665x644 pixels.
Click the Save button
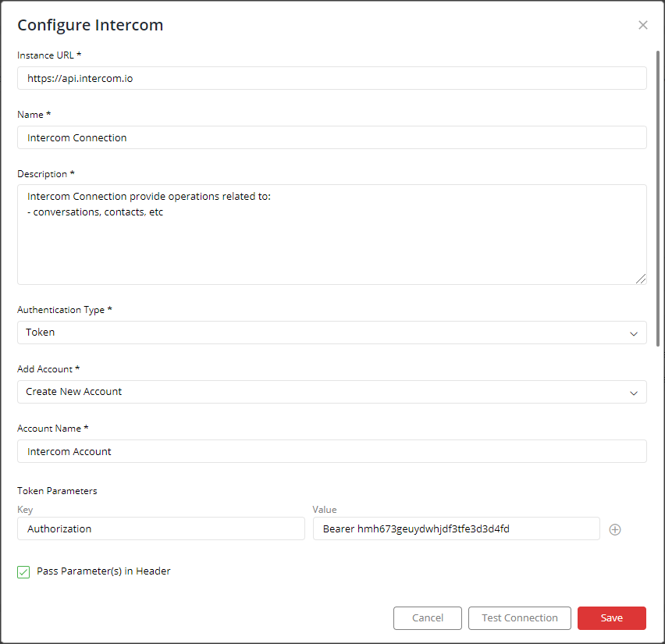pyautogui.click(x=611, y=617)
